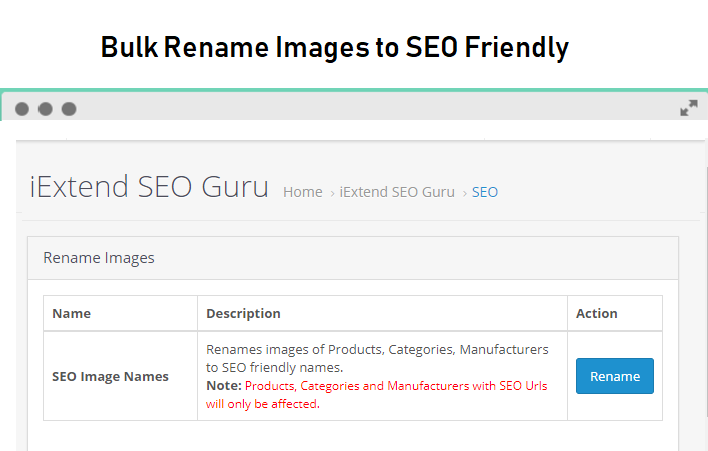This screenshot has height=451, width=708.
Task: Click the first gray window dot
Action: pyautogui.click(x=22, y=109)
